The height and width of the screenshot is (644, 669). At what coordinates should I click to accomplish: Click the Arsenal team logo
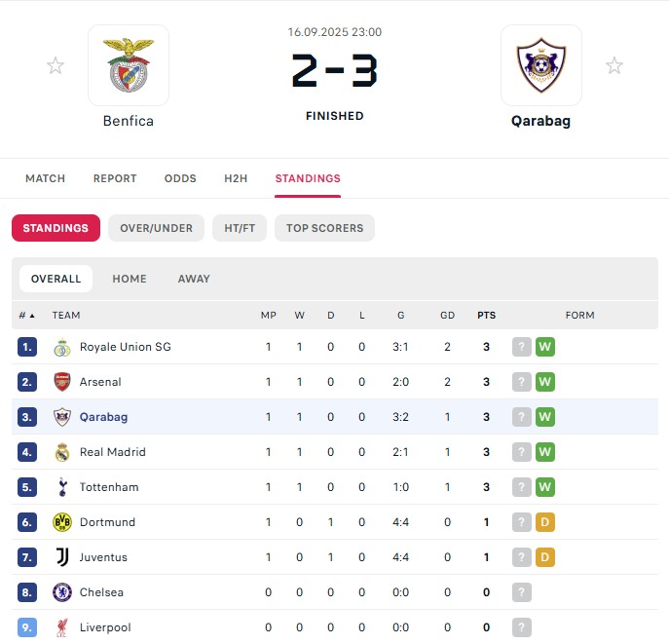pos(62,382)
